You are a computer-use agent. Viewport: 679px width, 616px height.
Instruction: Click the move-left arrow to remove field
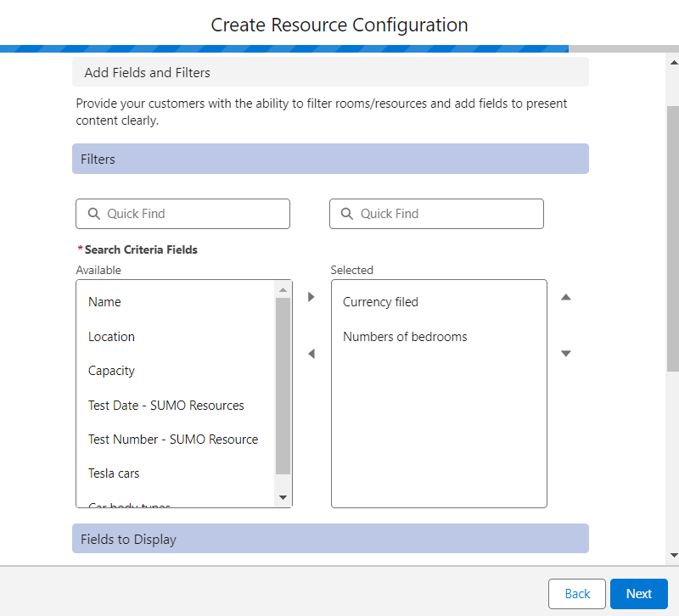311,354
